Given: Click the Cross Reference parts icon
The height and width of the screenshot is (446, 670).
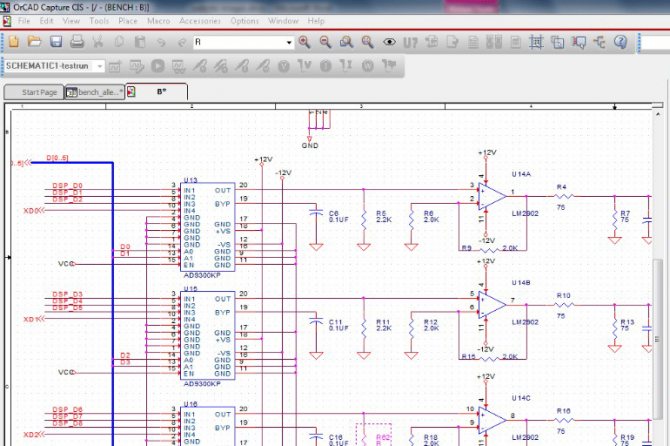Looking at the screenshot, I should click(x=494, y=42).
